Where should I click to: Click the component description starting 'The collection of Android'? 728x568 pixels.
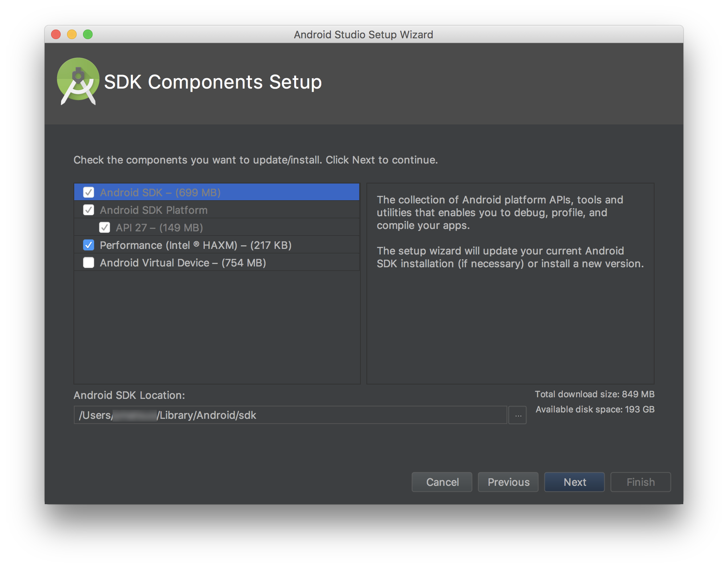coord(500,213)
